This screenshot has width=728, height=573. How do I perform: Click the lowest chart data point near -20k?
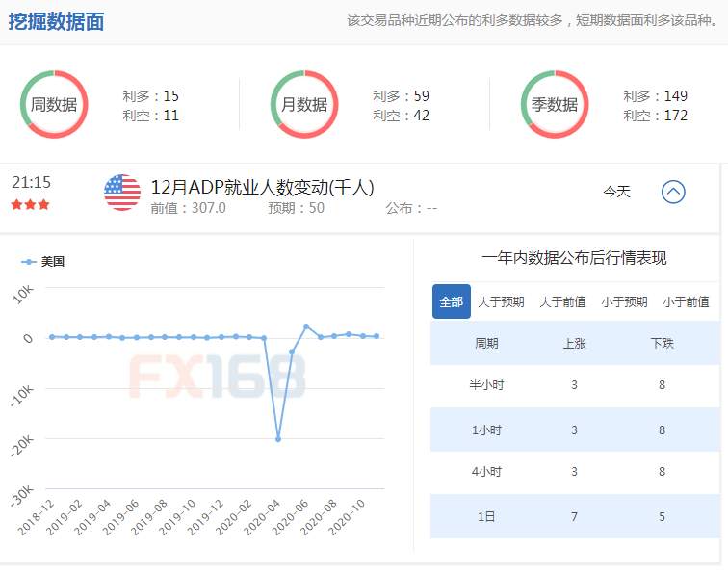click(278, 439)
